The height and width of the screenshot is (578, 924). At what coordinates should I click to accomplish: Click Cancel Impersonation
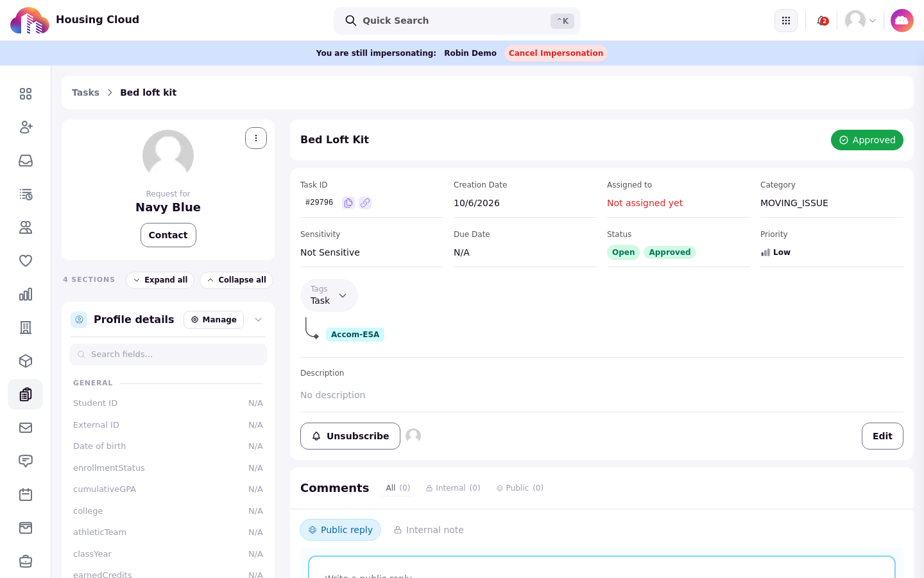coord(556,53)
